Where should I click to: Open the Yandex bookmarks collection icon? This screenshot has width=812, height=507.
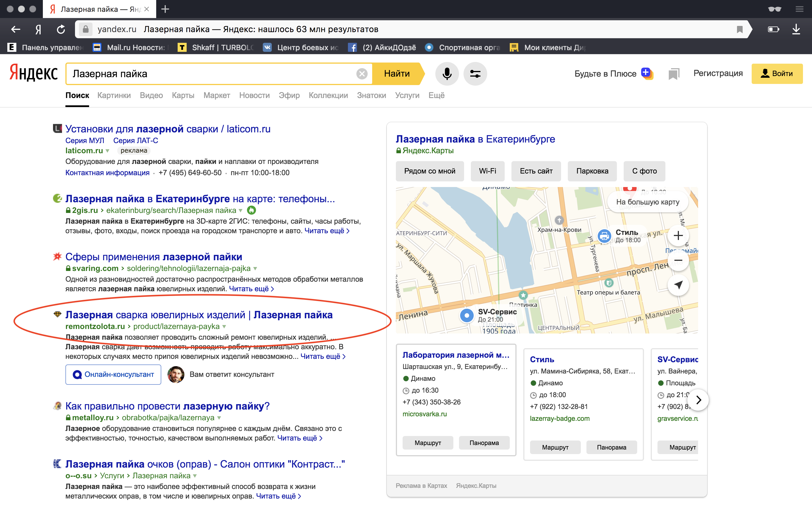(673, 74)
